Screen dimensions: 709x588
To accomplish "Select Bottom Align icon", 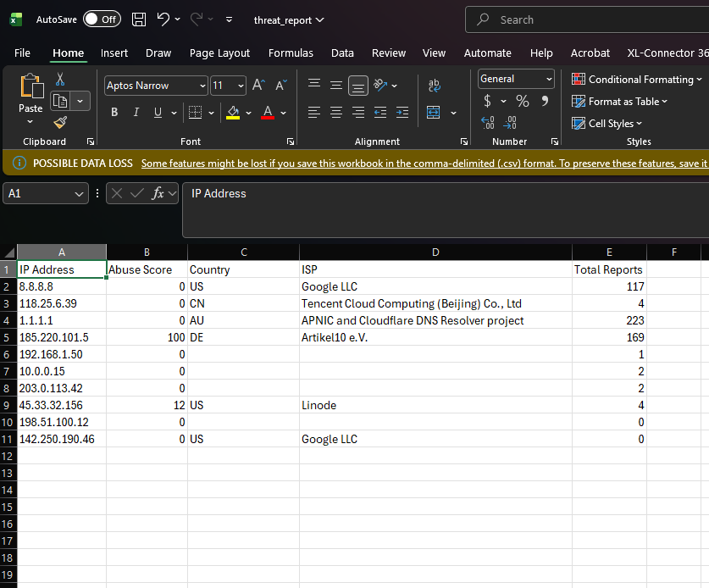I will [358, 86].
